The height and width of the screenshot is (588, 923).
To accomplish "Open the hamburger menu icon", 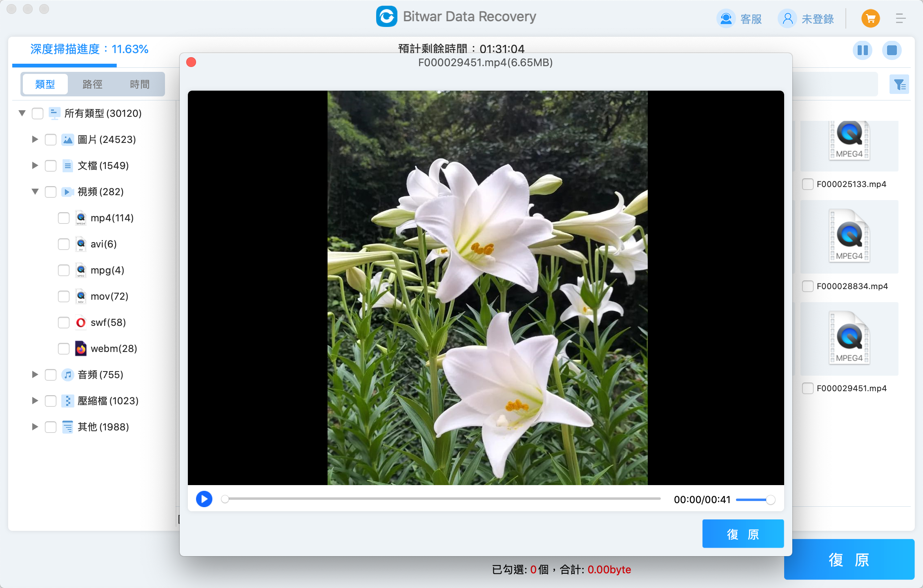I will (x=901, y=18).
